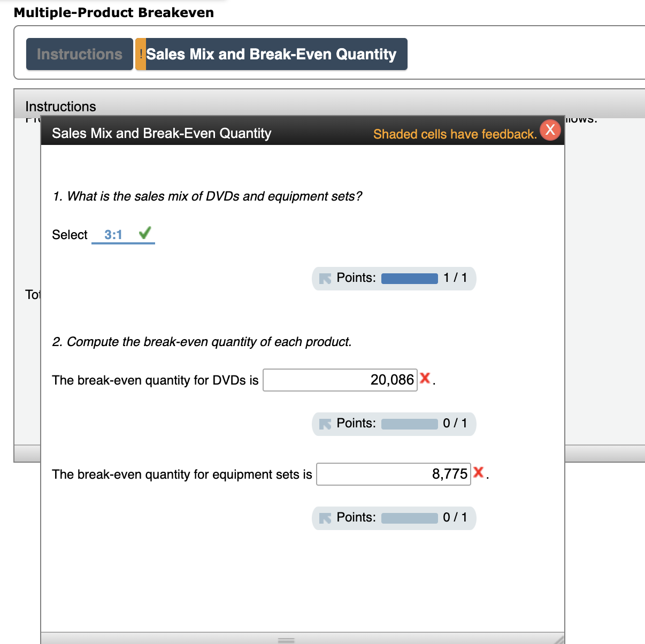Switch to the Instructions tab
645x644 pixels.
point(79,53)
